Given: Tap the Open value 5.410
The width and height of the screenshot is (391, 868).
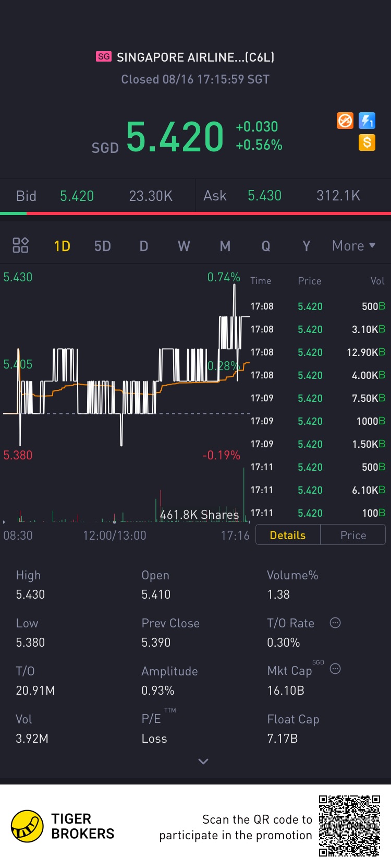Looking at the screenshot, I should (156, 594).
